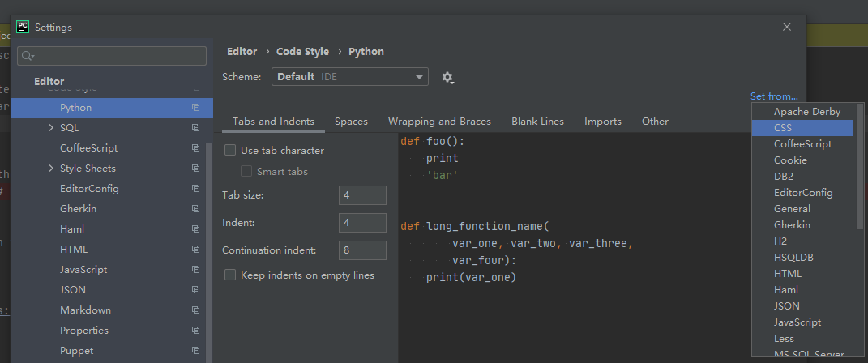Click the copy icon next to EditorConfig

point(195,189)
